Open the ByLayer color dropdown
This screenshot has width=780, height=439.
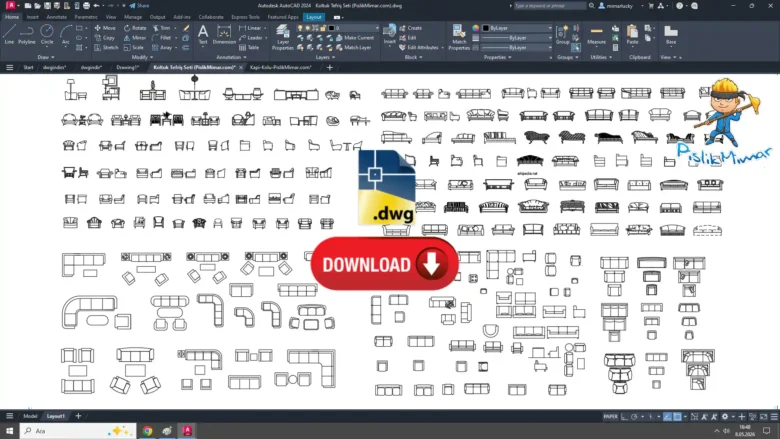(517, 28)
